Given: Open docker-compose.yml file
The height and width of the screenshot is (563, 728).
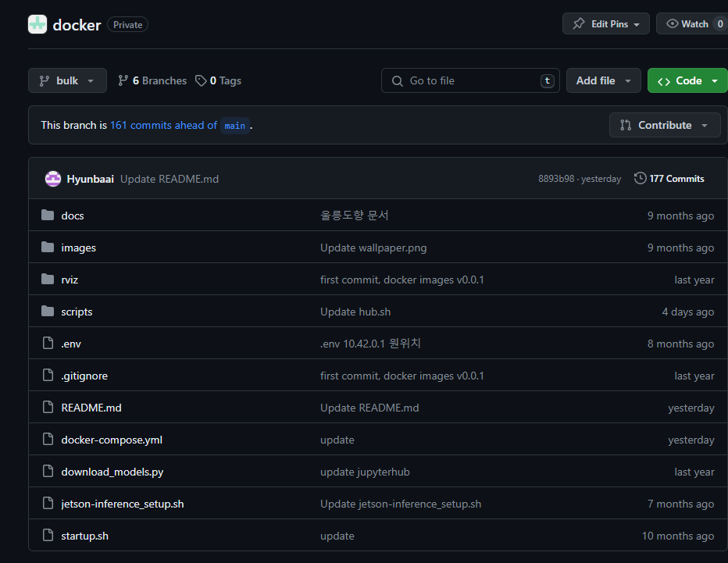Looking at the screenshot, I should tap(112, 440).
